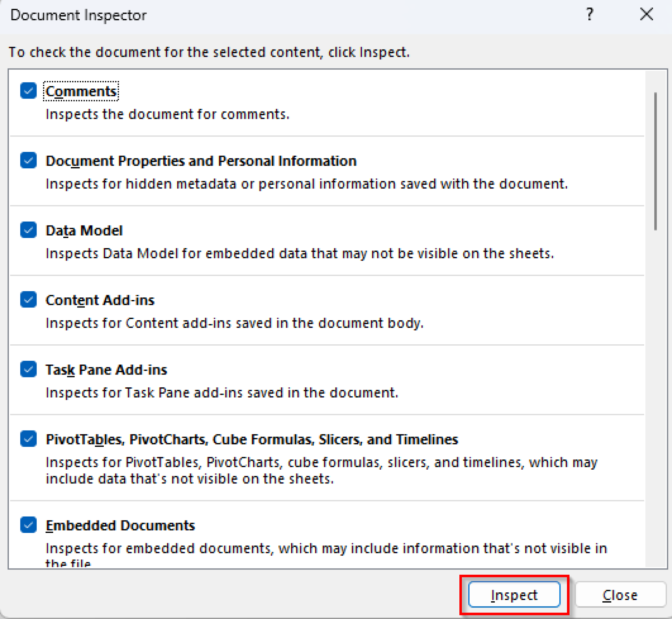Uncheck Document Properties and Personal Information

coord(28,160)
